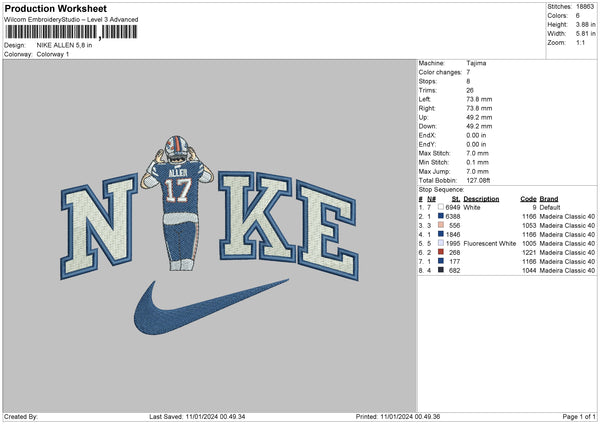Screen dimensions: 600x424
Task: Click the Min Stitch value '0.1 mm'
Action: click(478, 162)
